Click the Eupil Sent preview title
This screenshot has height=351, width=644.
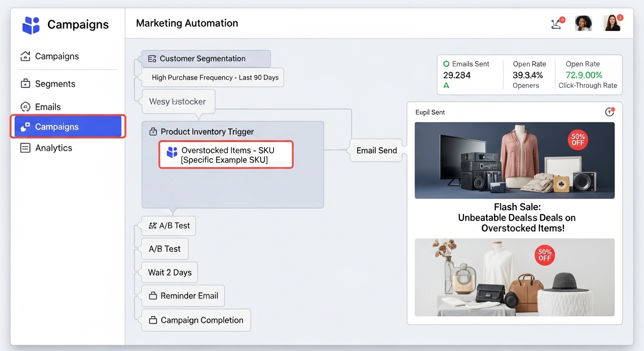(x=430, y=112)
